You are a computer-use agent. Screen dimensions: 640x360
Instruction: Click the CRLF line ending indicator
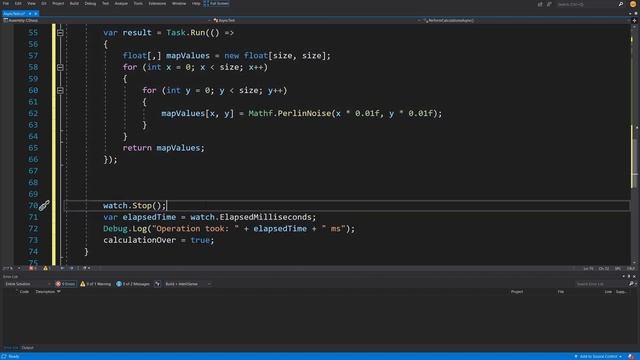[631, 269]
